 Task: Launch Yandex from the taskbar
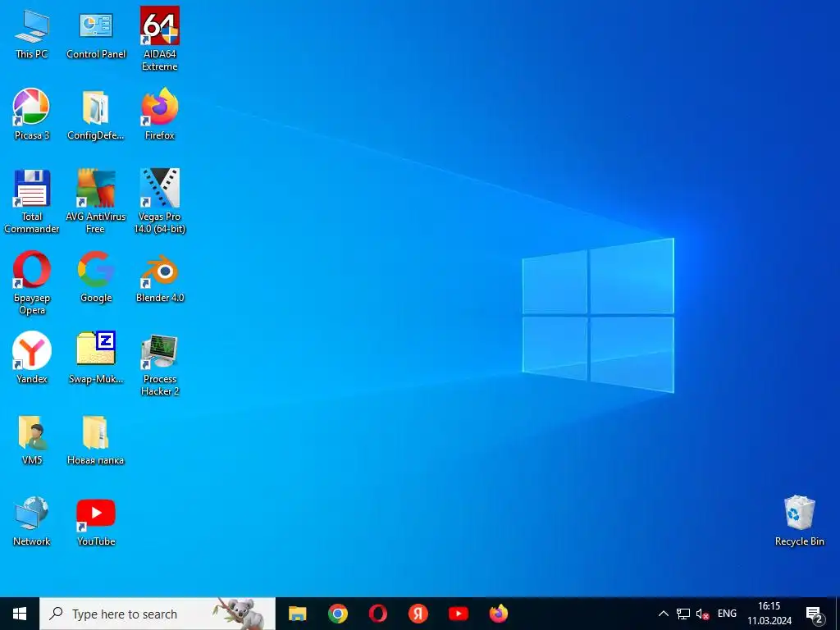tap(418, 614)
